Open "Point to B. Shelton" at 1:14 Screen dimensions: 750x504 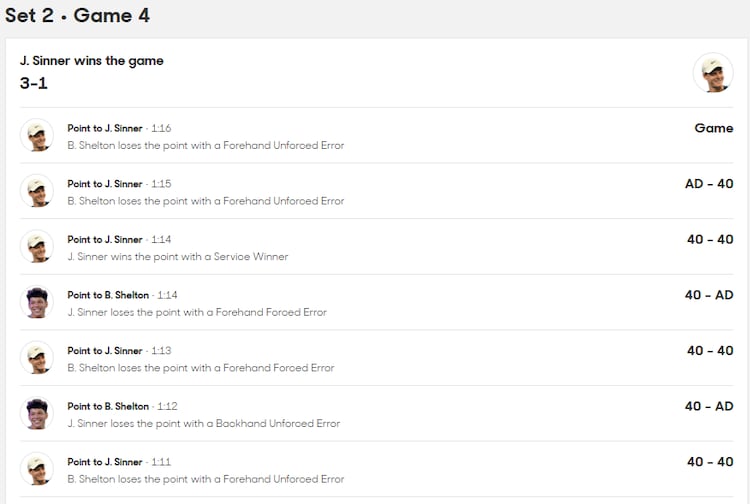tap(108, 295)
